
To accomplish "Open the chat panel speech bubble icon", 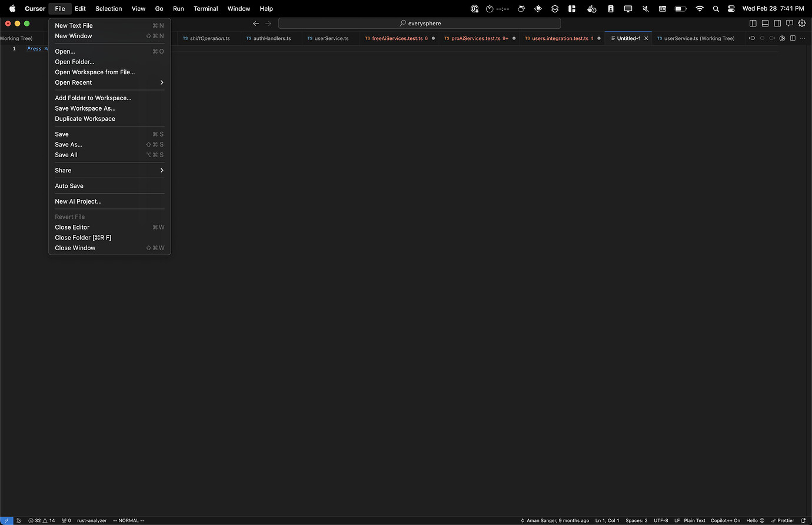I will (x=790, y=23).
